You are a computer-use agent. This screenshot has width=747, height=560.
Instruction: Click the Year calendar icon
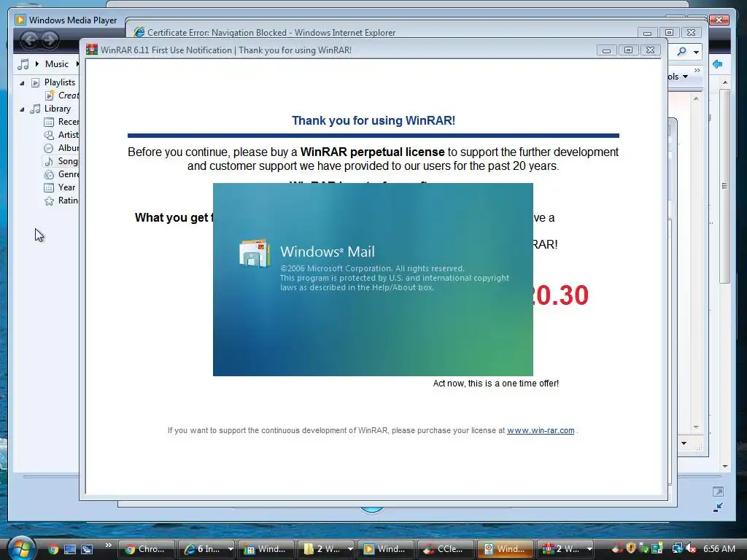(x=49, y=187)
